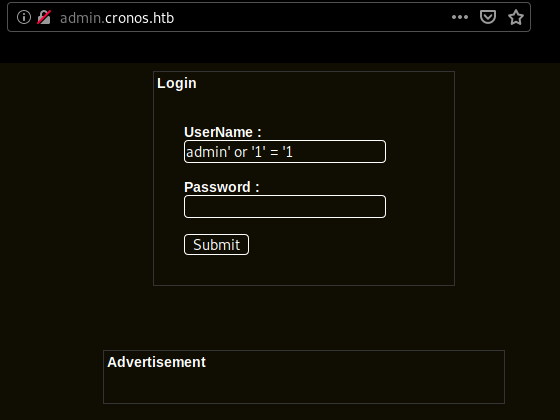The height and width of the screenshot is (420, 560).
Task: Focus the empty Password field
Action: click(285, 206)
